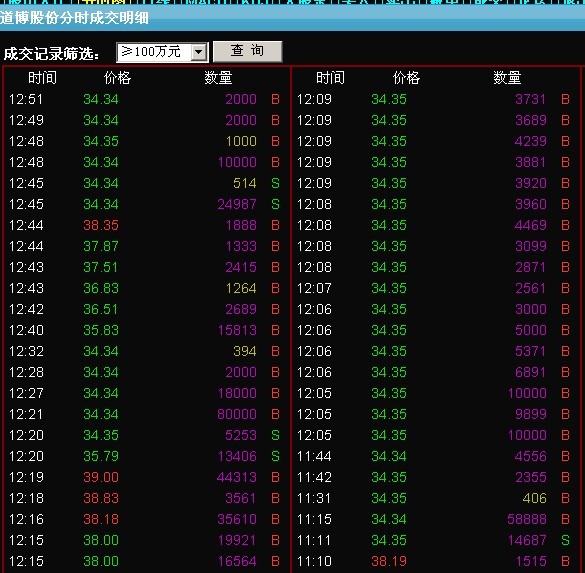Click the ≥100万元 filter combo box field

162,52
